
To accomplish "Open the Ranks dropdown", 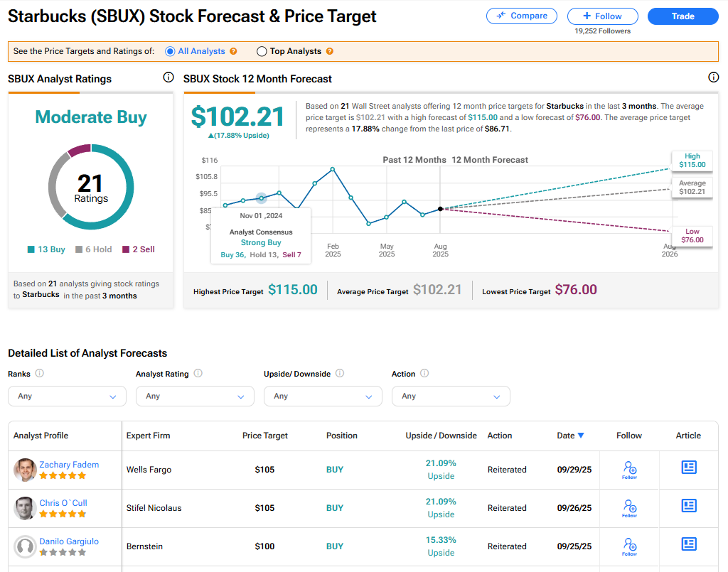I will click(x=67, y=396).
